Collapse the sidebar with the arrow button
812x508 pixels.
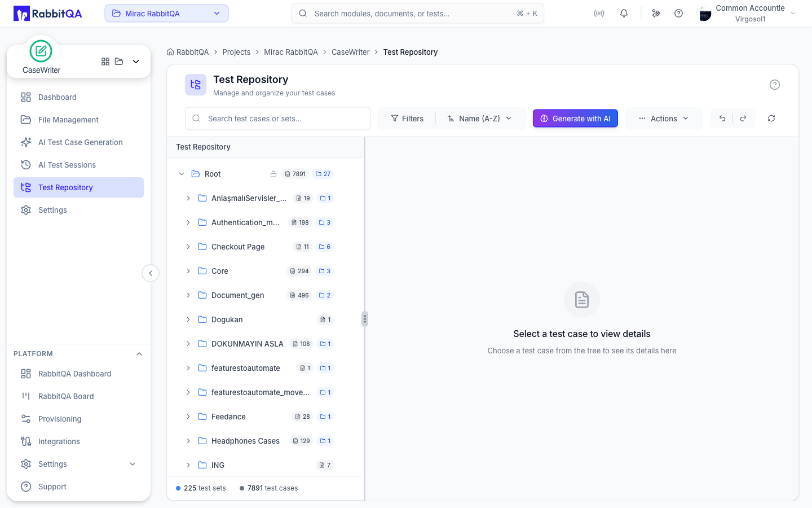coord(151,273)
